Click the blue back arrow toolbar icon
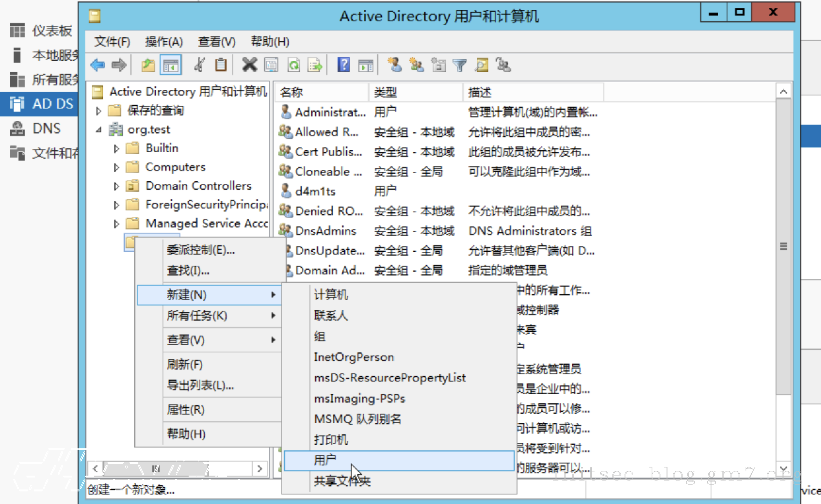Viewport: 821px width, 504px height. [98, 65]
